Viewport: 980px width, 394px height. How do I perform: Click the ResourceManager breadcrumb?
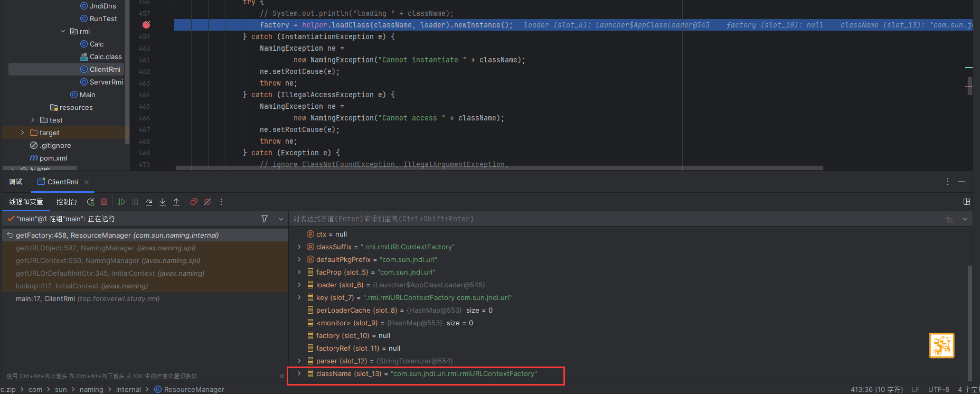point(189,389)
